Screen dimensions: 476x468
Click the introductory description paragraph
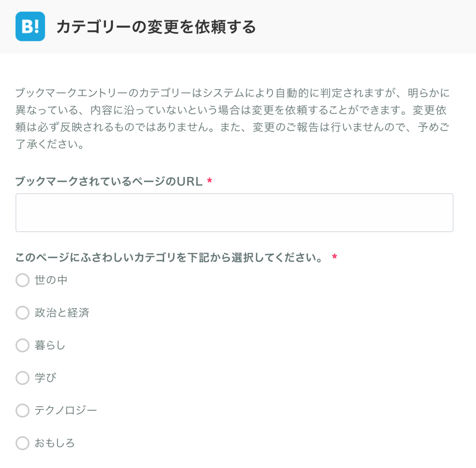[232, 118]
